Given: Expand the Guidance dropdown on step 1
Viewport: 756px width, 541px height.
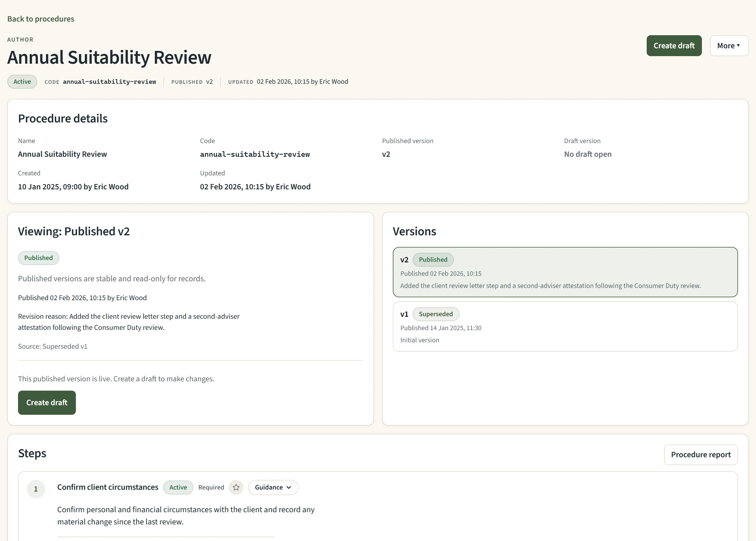Looking at the screenshot, I should pos(273,487).
